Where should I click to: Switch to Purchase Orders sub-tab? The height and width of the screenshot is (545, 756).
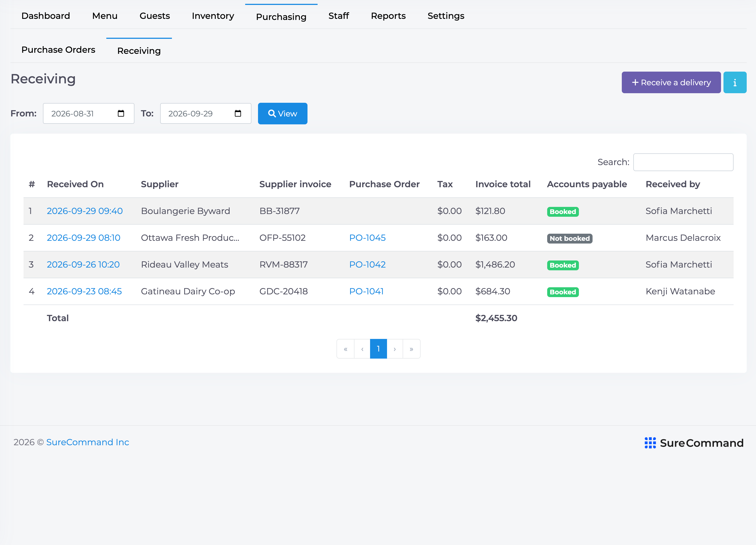[x=58, y=50]
